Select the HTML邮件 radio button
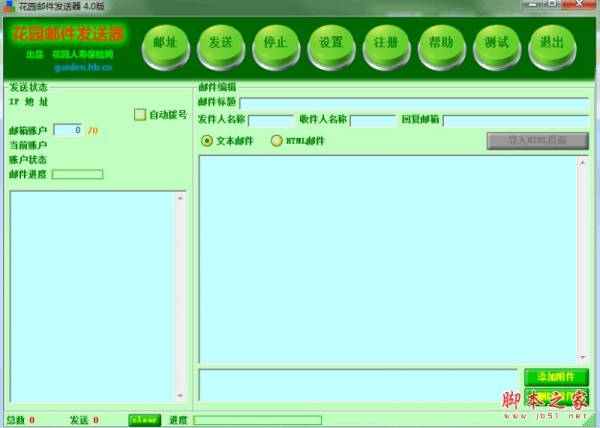The height and width of the screenshot is (428, 600). (277, 141)
